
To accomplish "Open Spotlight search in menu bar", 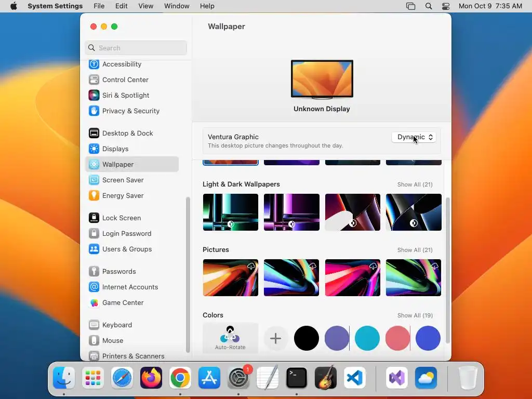I will click(x=429, y=6).
